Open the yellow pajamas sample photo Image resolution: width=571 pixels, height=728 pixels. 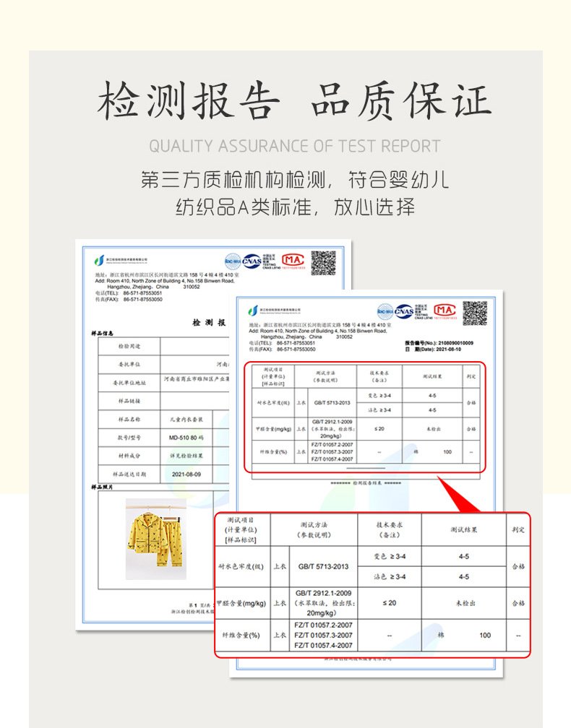(x=155, y=539)
